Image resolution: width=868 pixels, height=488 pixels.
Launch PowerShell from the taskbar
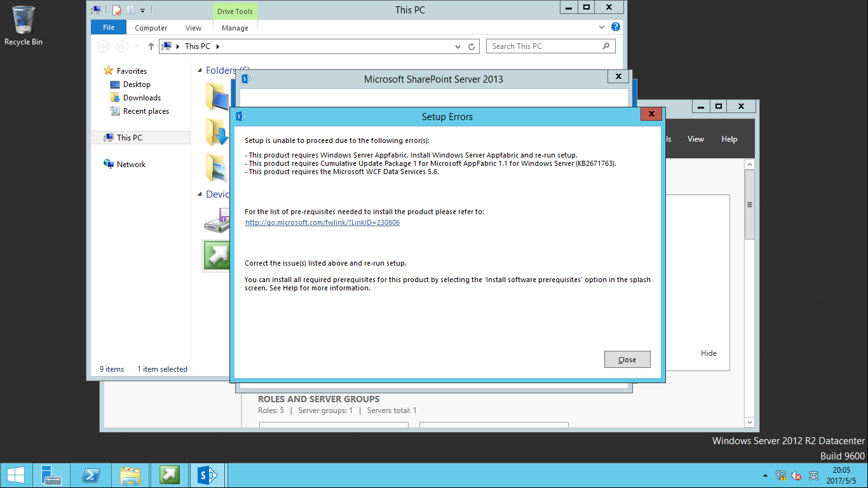[x=91, y=475]
